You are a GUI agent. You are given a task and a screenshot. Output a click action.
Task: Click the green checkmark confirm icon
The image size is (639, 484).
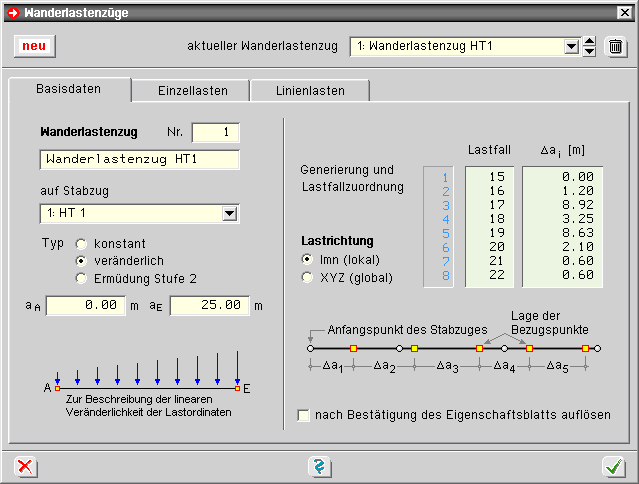pyautogui.click(x=613, y=466)
